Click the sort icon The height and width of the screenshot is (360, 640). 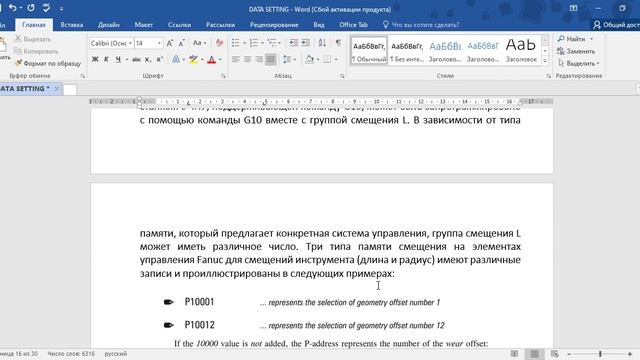click(322, 43)
